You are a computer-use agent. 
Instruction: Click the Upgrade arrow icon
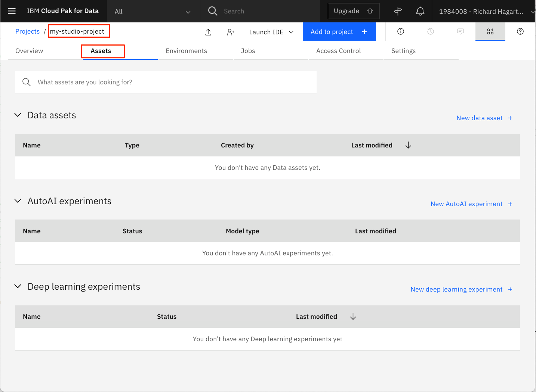coord(370,11)
